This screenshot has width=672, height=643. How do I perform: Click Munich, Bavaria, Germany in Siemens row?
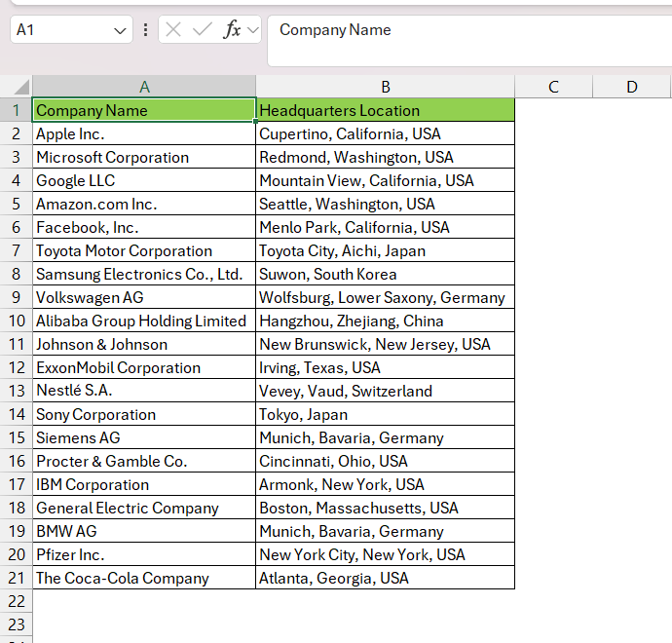[x=386, y=437]
